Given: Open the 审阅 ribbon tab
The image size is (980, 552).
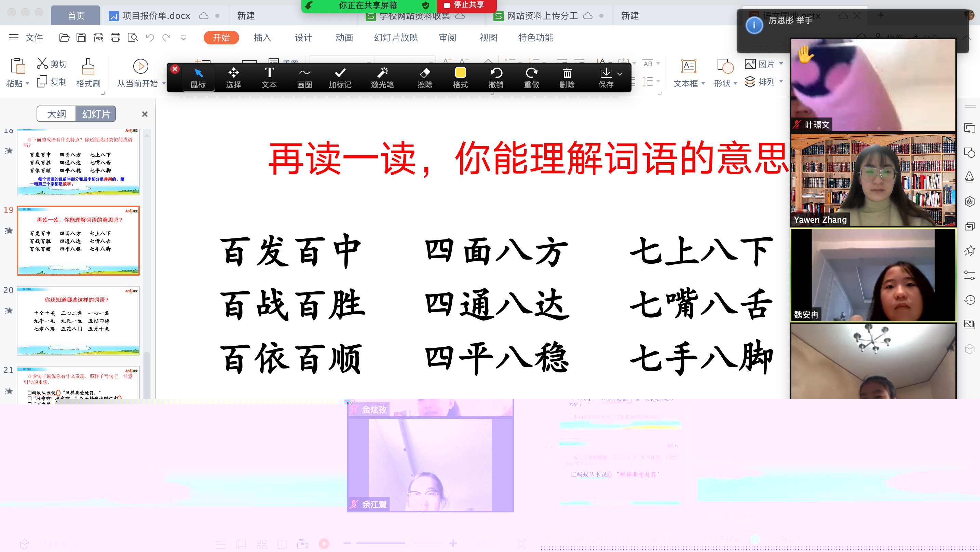Looking at the screenshot, I should [x=447, y=37].
